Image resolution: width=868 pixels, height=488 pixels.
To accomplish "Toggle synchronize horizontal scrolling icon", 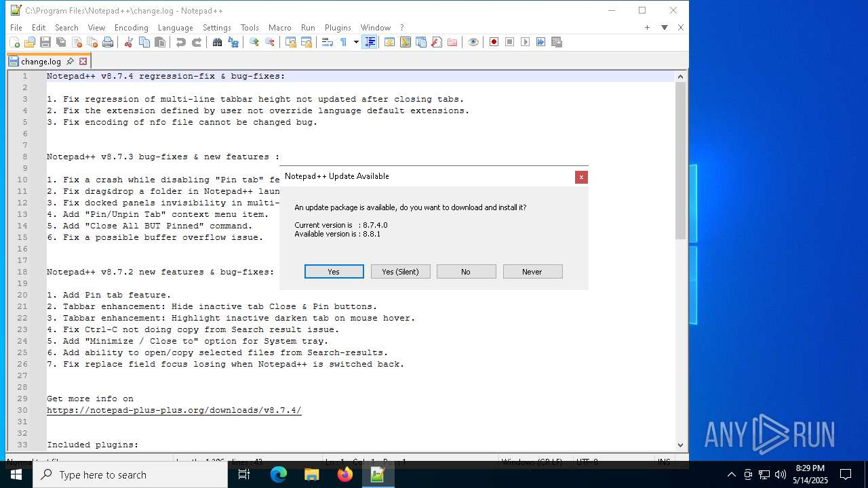I will tap(307, 42).
